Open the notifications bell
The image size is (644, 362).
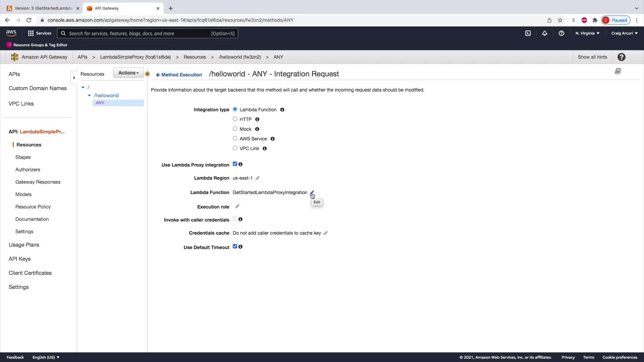click(544, 33)
